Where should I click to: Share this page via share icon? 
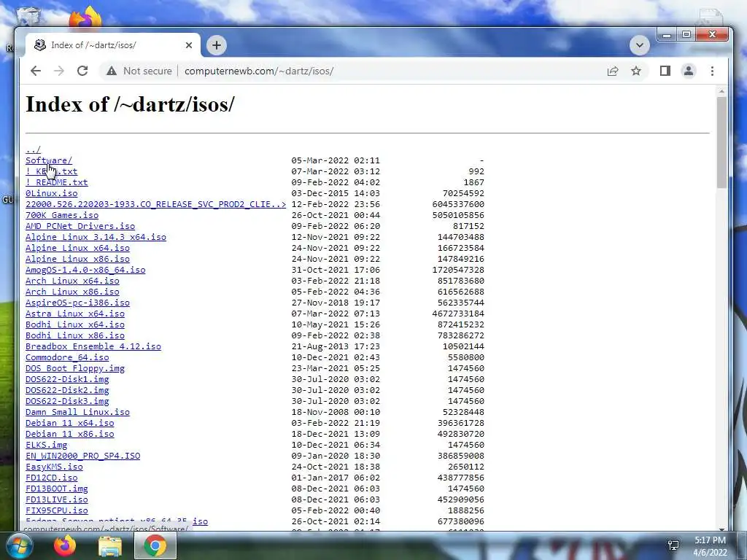(613, 71)
